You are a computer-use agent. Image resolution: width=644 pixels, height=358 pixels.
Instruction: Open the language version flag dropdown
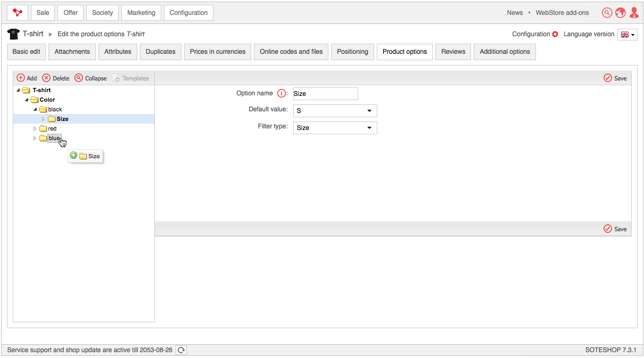click(627, 35)
